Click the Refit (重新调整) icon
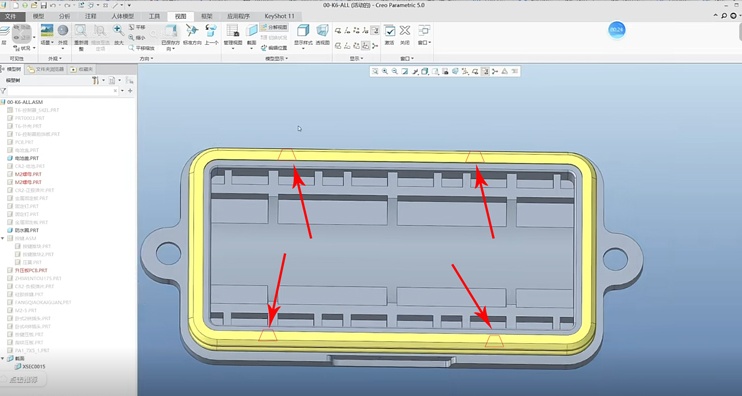The image size is (742, 396). click(80, 31)
